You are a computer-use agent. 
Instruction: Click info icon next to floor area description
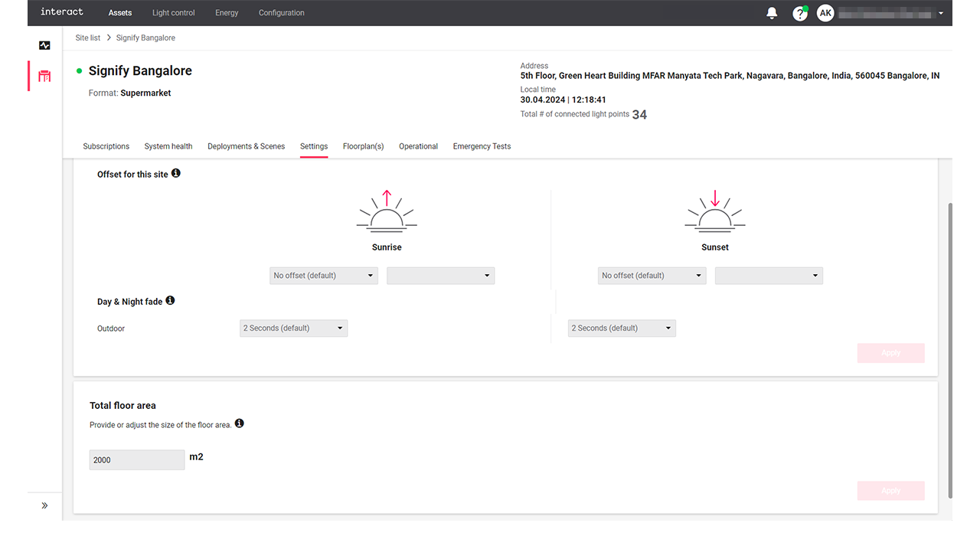pos(240,423)
